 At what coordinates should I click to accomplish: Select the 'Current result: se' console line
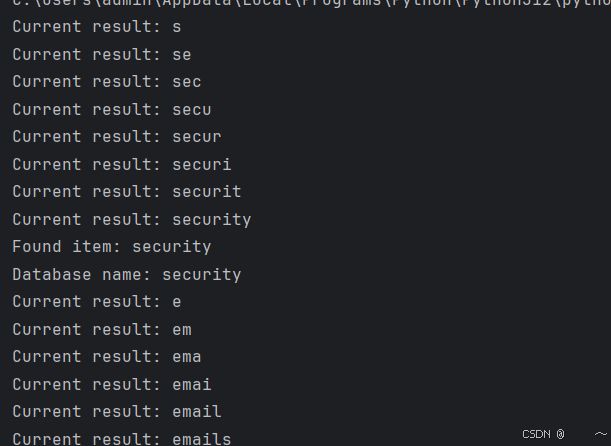[x=102, y=55]
